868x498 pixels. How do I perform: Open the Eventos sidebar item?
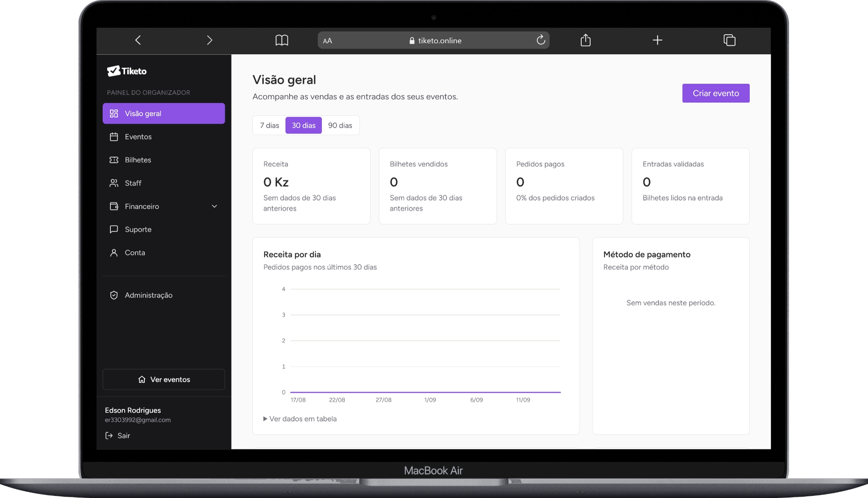coord(164,137)
